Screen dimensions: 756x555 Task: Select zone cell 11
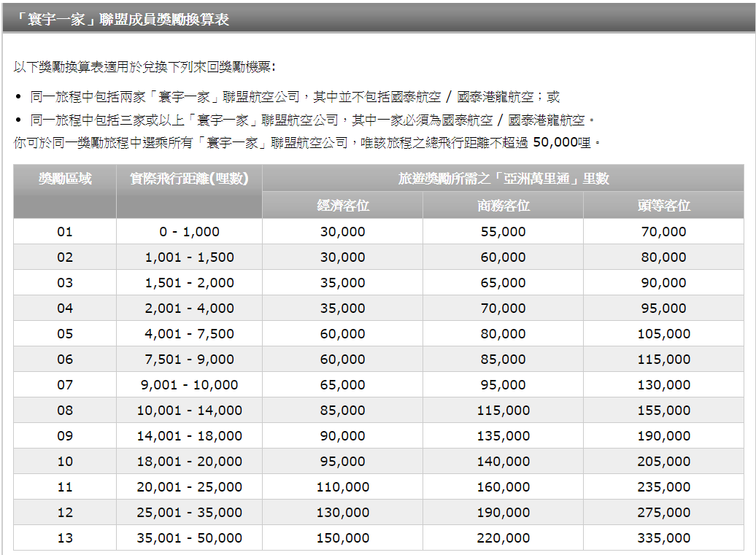pos(65,487)
